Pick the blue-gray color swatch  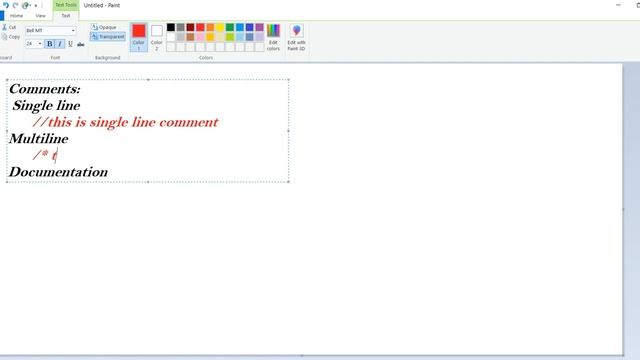coord(249,37)
